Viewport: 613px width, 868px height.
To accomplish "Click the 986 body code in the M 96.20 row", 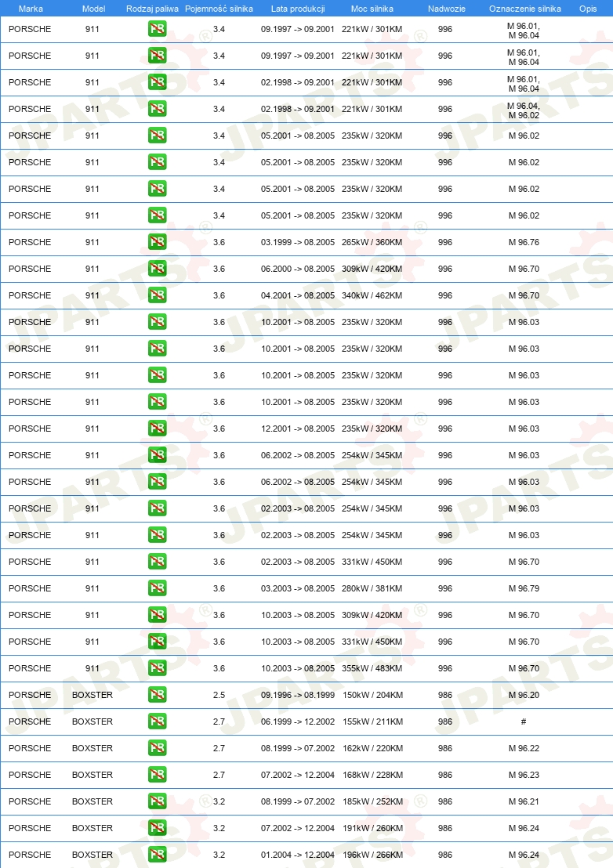I will 445,695.
